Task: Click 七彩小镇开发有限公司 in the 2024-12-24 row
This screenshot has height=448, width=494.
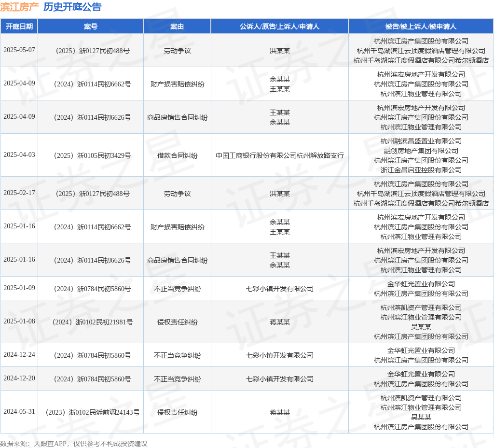Action: pos(280,356)
